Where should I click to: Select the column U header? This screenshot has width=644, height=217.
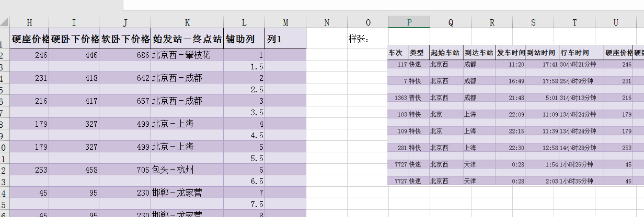point(616,22)
